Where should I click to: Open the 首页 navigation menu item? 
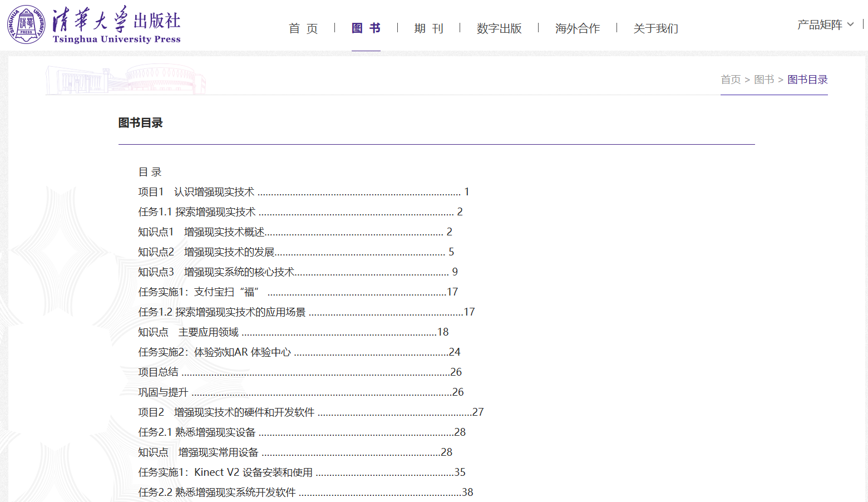pyautogui.click(x=303, y=28)
